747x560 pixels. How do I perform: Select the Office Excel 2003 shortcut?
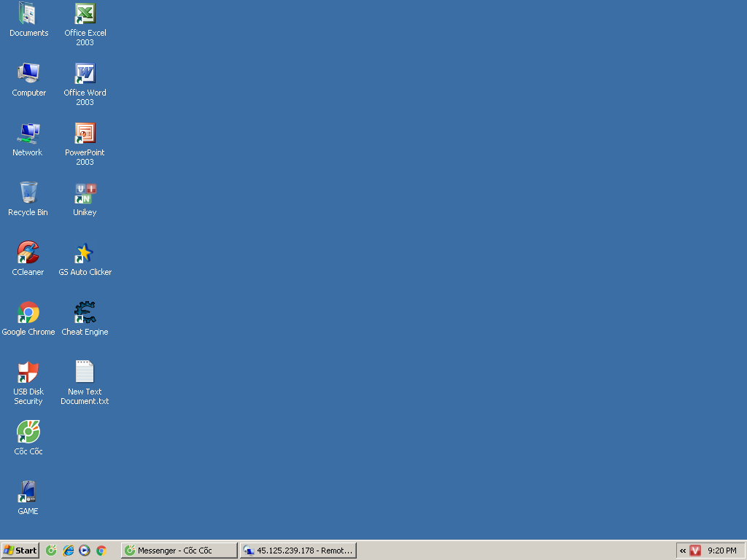[x=85, y=24]
